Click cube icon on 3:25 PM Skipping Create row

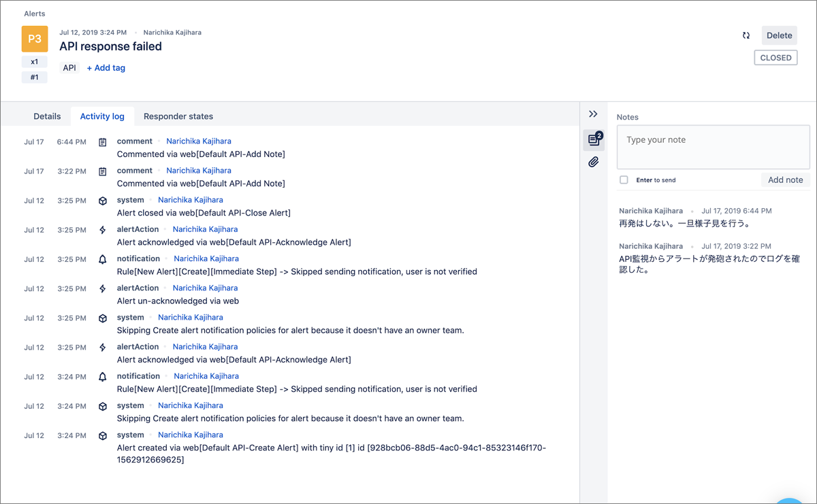pos(103,318)
